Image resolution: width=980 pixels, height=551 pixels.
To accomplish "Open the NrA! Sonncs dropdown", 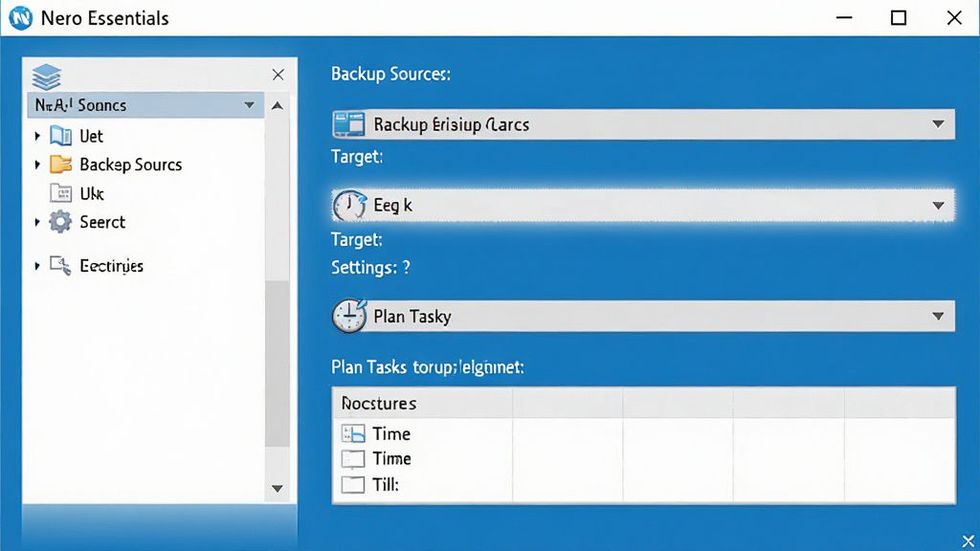I will point(145,105).
